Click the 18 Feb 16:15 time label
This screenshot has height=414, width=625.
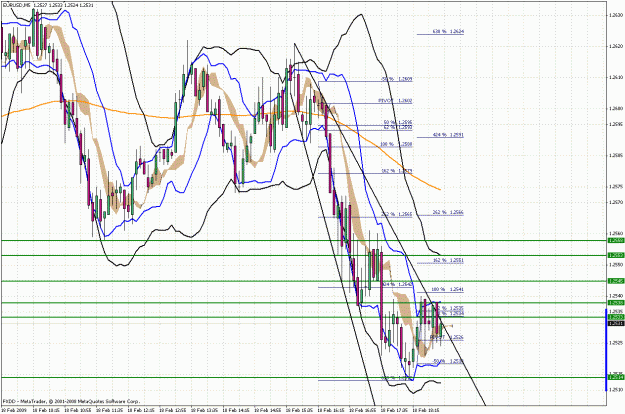(x=331, y=410)
